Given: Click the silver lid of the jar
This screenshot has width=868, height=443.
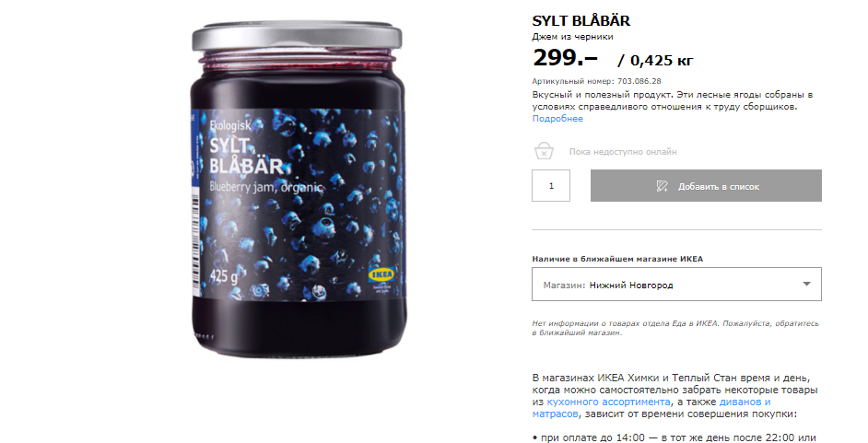Looking at the screenshot, I should tap(297, 36).
